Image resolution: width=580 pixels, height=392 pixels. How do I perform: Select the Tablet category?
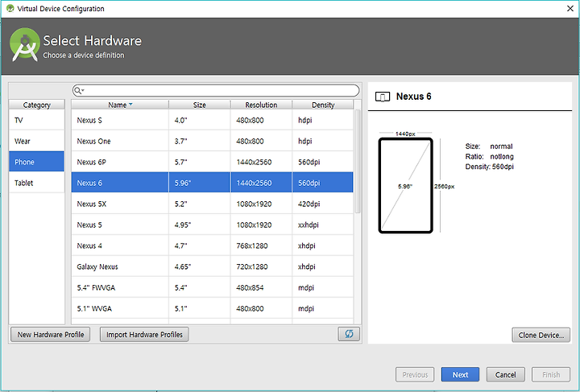click(x=36, y=183)
